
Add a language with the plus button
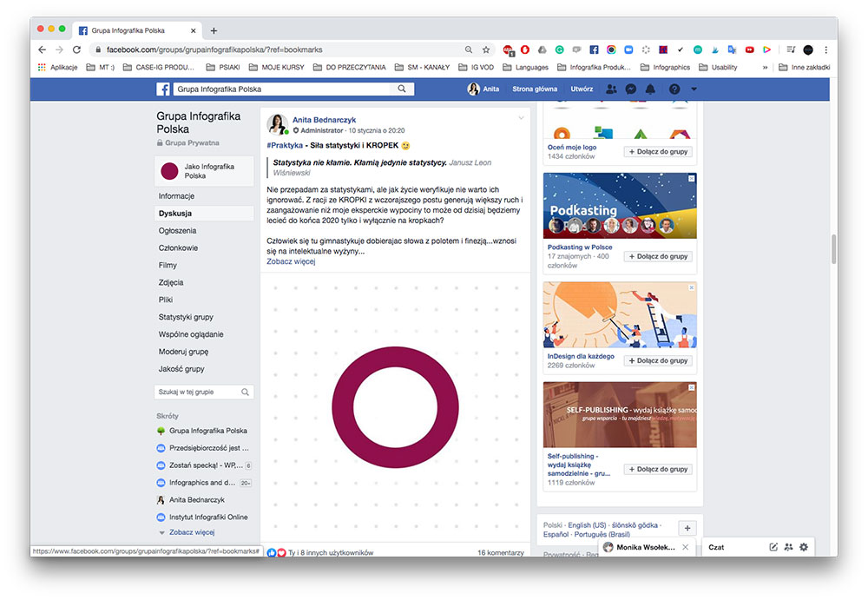pyautogui.click(x=687, y=529)
